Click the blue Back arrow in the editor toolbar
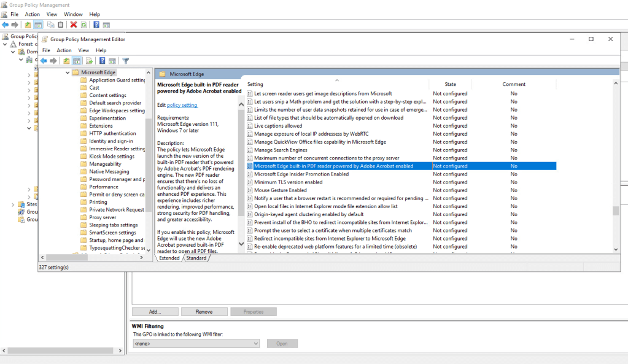The height and width of the screenshot is (364, 628). click(44, 61)
